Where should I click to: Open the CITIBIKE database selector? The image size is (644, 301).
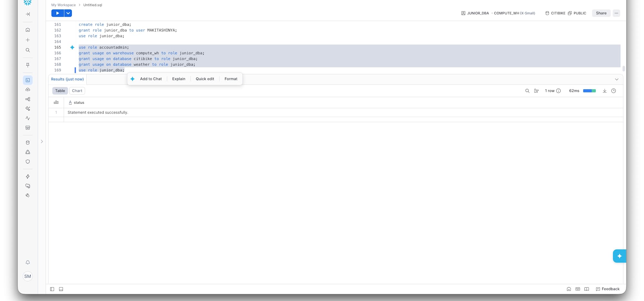[x=555, y=13]
